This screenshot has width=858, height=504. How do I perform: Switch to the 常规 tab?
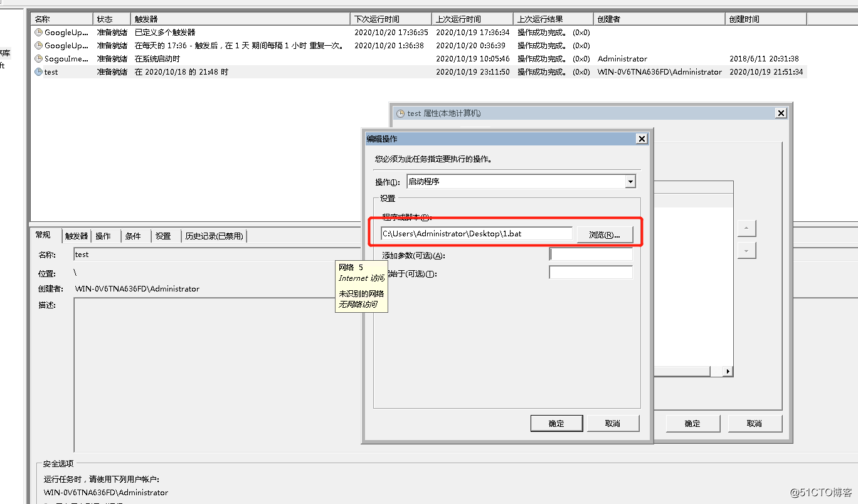[43, 235]
